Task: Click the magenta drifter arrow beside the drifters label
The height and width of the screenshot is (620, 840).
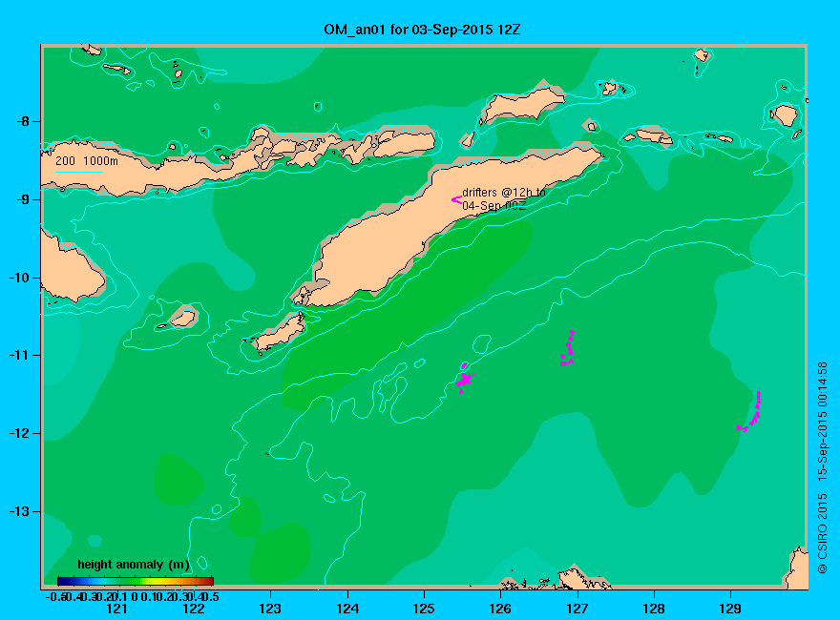Action: pos(456,199)
